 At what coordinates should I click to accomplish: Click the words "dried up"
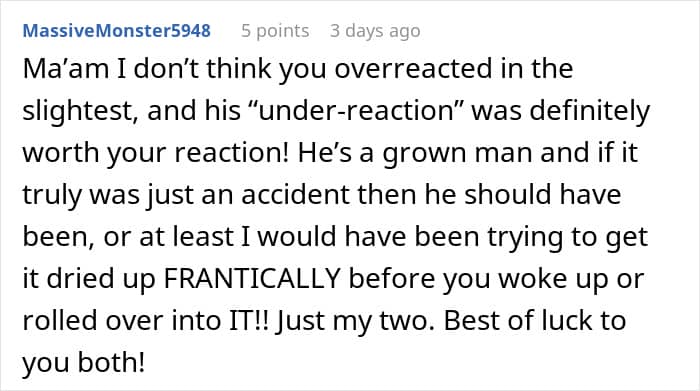coord(101,279)
